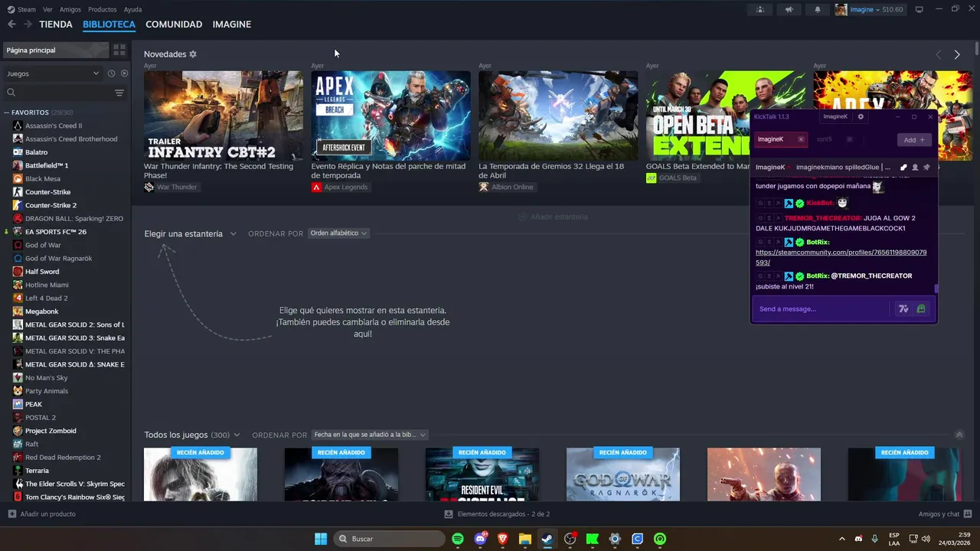Select Página principal button

(x=56, y=50)
